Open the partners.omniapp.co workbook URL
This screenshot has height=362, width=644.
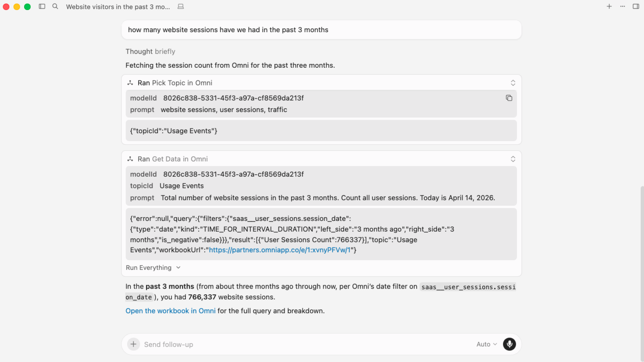pos(279,250)
